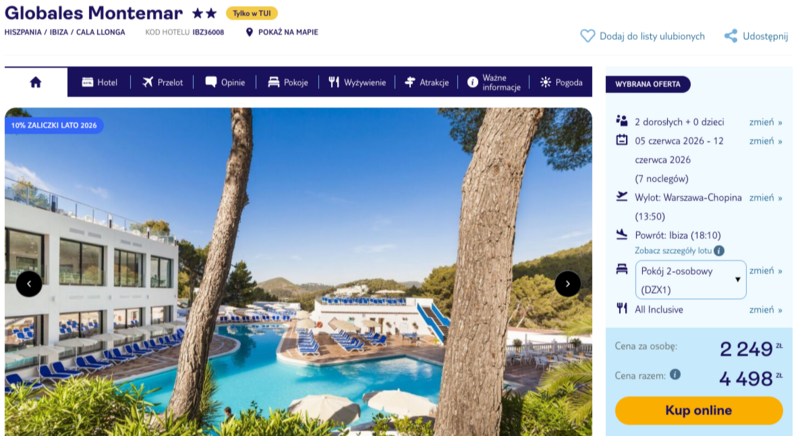Show the previous gallery photo arrow
Viewport: 800px width, 436px height.
29,284
